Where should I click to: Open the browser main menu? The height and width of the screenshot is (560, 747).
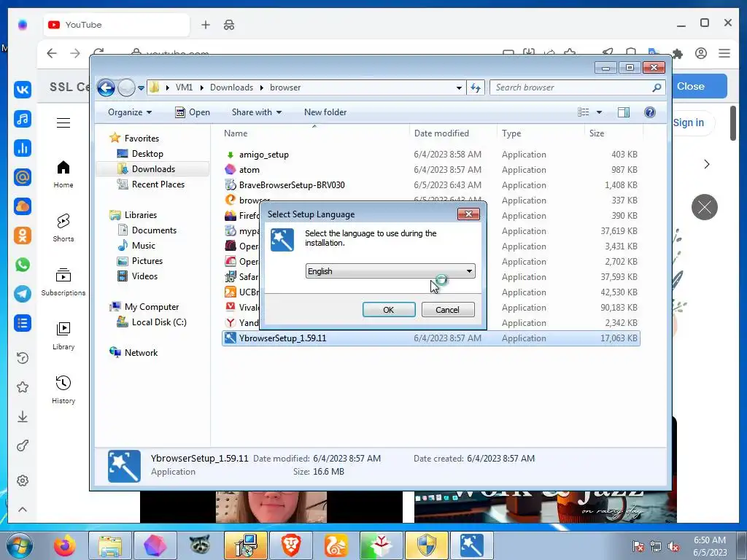(724, 52)
